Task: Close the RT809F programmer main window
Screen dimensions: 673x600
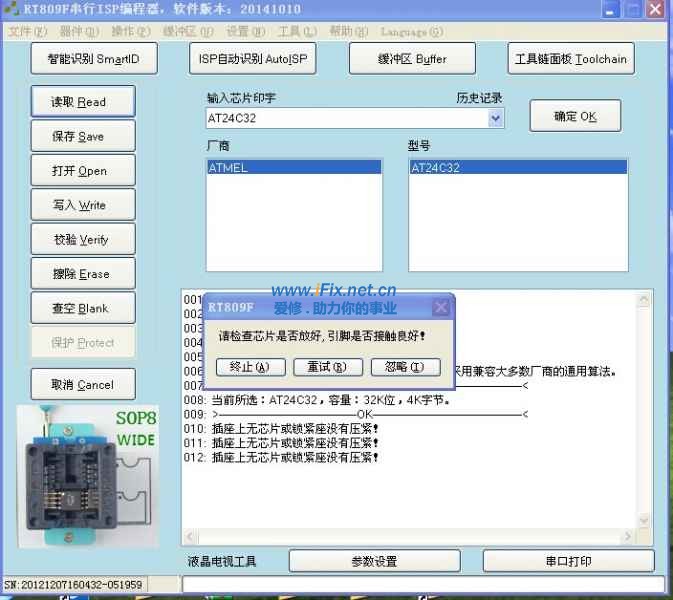Action: pyautogui.click(x=655, y=9)
